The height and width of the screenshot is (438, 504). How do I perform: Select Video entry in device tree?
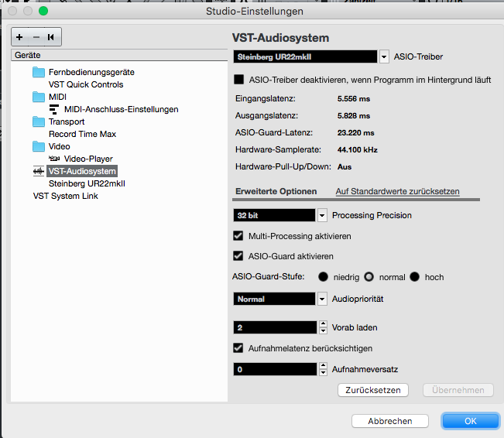59,146
